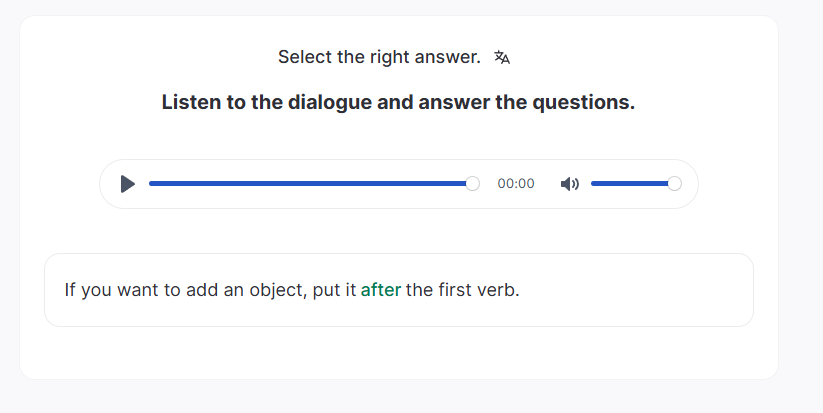This screenshot has height=413, width=823.
Task: Click the green word "after"
Action: 381,290
